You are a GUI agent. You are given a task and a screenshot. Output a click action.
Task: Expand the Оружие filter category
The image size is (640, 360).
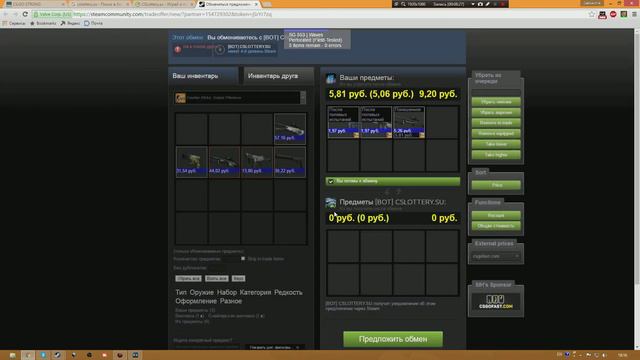[x=202, y=292]
